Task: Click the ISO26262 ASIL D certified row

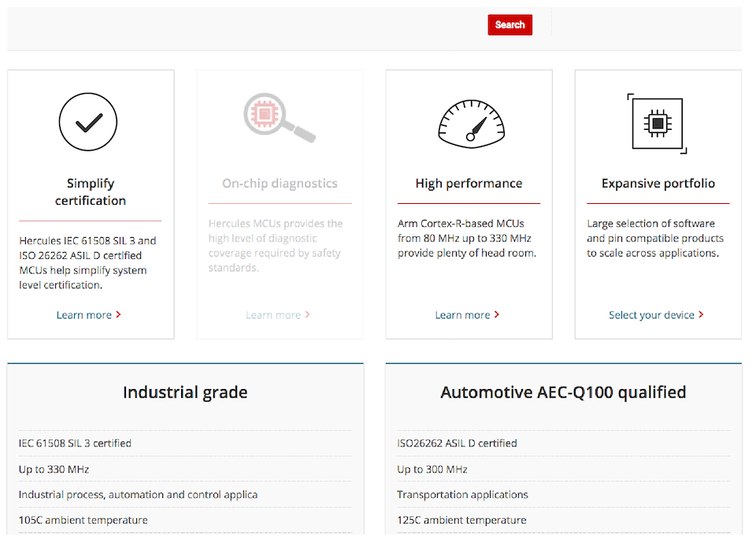Action: [457, 443]
